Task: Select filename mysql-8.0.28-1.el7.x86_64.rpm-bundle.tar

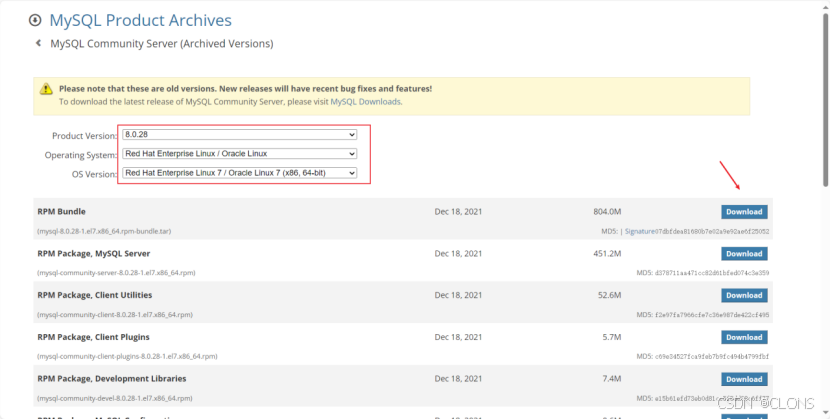Action: pos(104,231)
